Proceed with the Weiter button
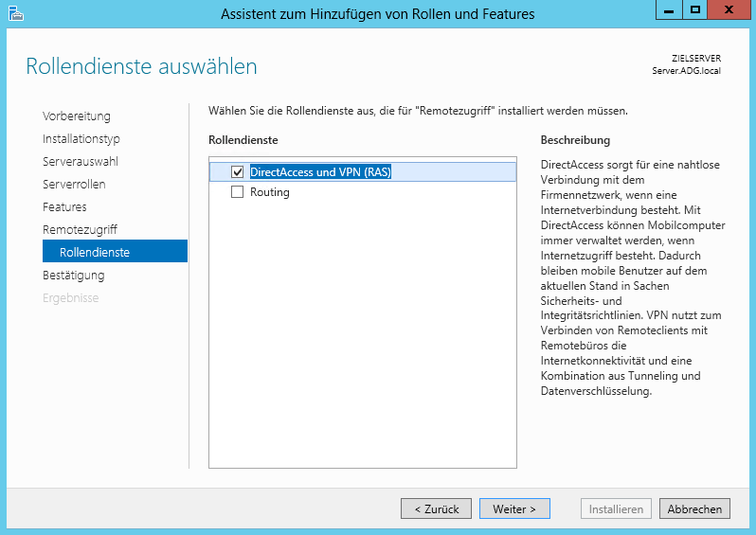The image size is (756, 535). (514, 508)
